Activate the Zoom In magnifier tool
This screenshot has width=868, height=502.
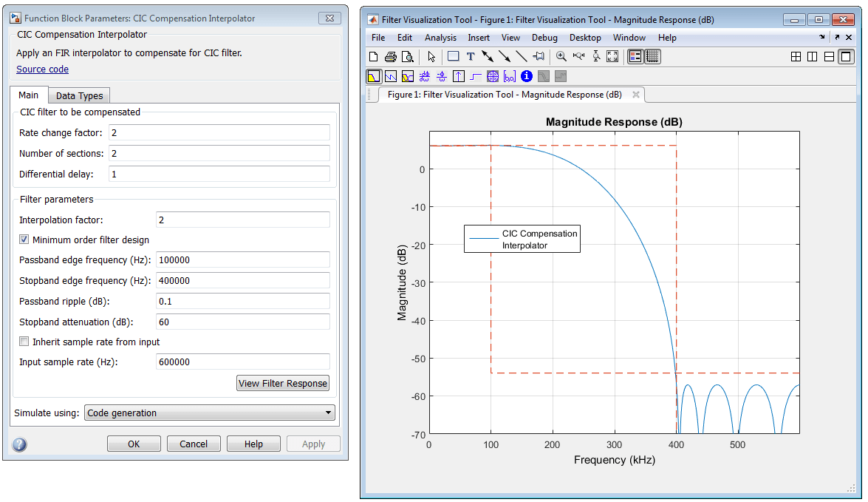[561, 56]
